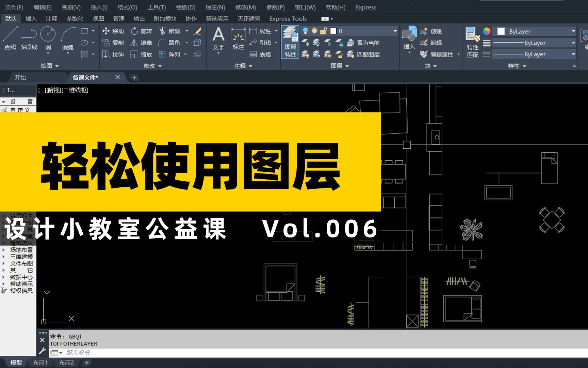588x368 pixels.
Task: Open the ByLayer lineweight dropdown
Action: coord(573,43)
